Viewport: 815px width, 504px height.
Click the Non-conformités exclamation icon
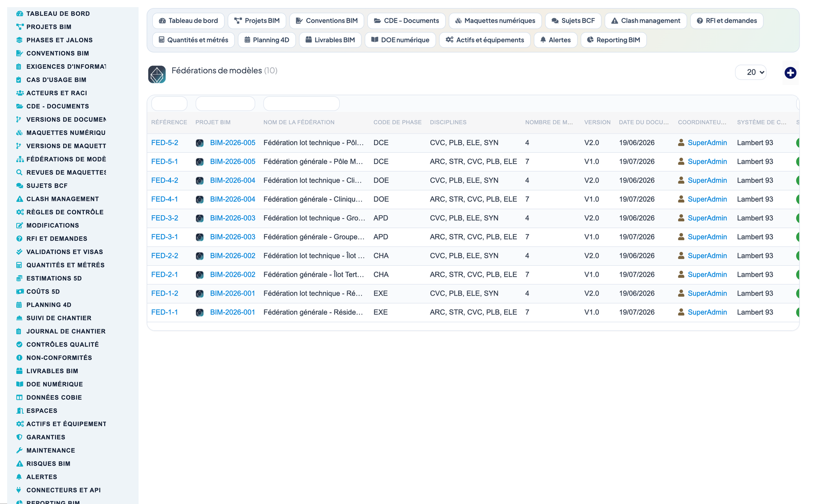pos(19,358)
